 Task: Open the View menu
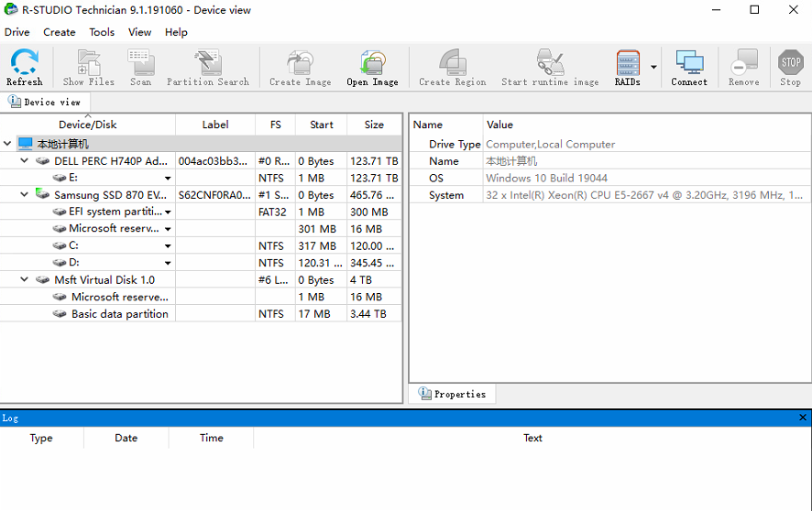(x=140, y=32)
